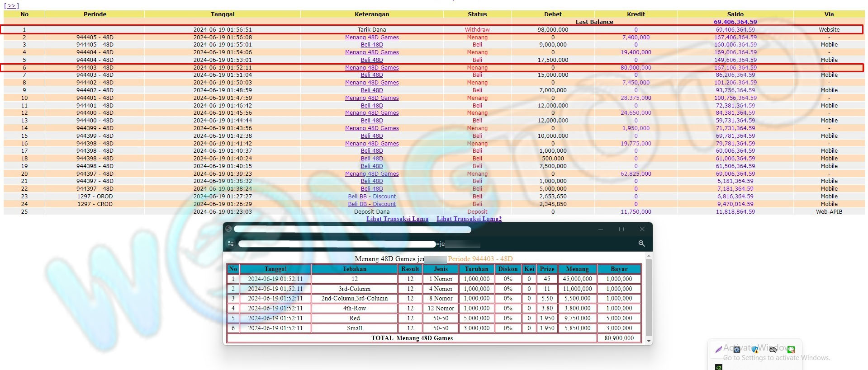Open Menang 48D Games link in row 20
The height and width of the screenshot is (370, 868).
[x=372, y=174]
